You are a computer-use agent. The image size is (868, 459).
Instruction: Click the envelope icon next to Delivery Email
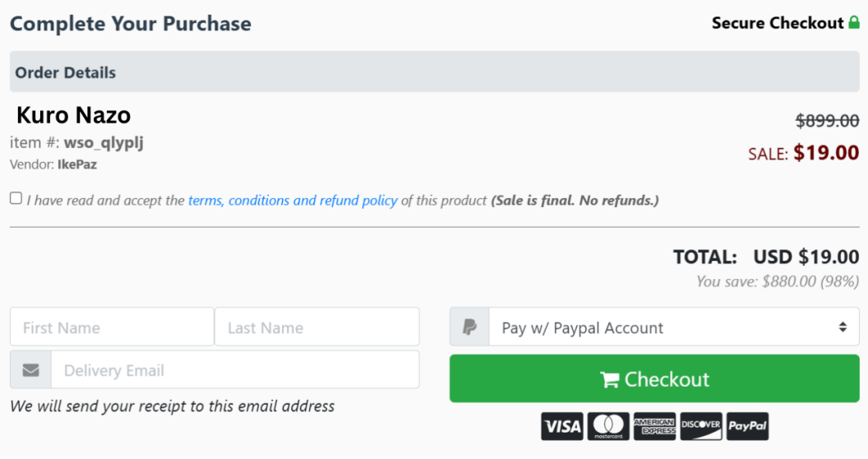click(x=31, y=370)
